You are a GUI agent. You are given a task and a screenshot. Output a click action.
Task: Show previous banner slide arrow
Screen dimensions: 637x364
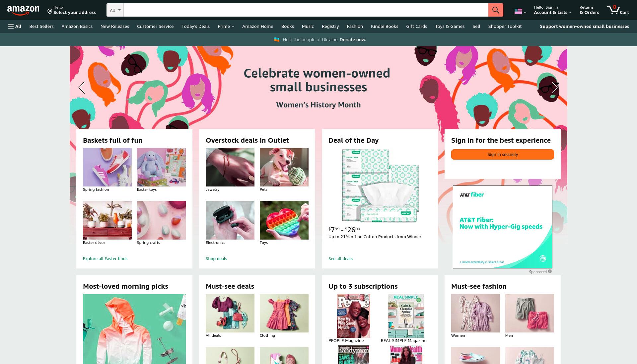click(82, 88)
